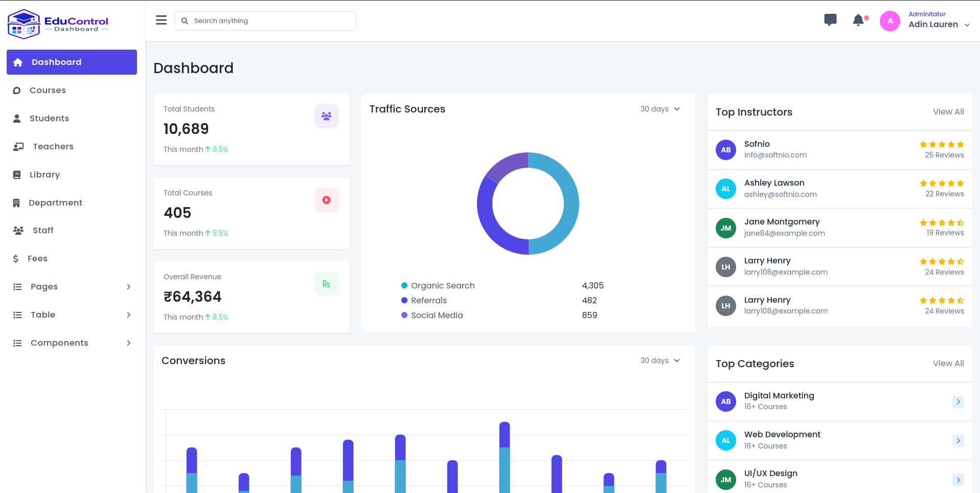The width and height of the screenshot is (980, 493).
Task: Click the Web Development category name
Action: (x=782, y=435)
